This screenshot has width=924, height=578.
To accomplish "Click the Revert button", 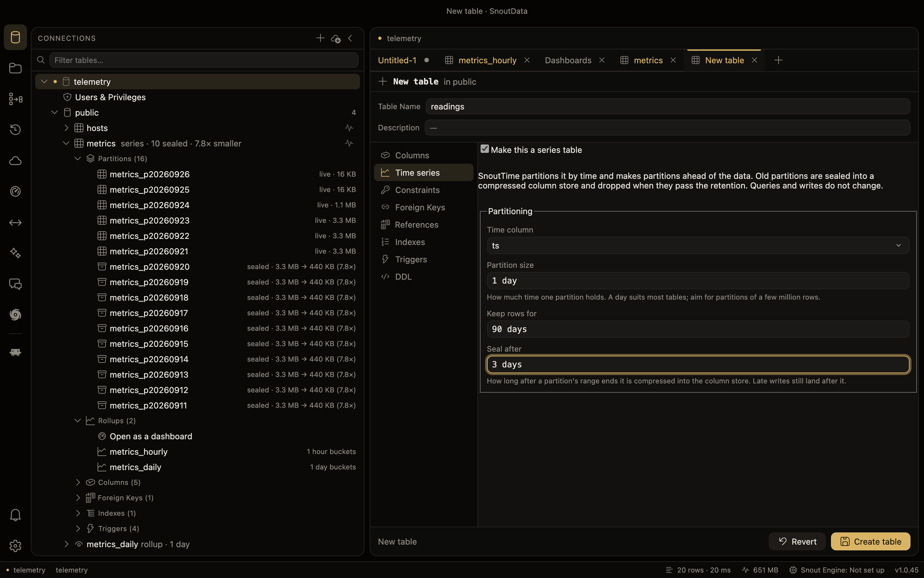I will click(797, 542).
